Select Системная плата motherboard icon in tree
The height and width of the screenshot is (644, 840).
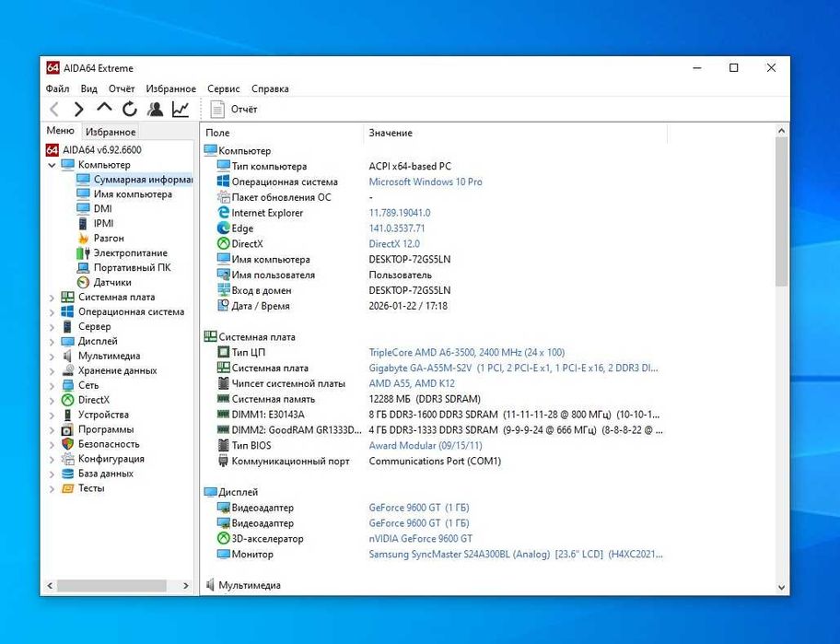tap(67, 297)
